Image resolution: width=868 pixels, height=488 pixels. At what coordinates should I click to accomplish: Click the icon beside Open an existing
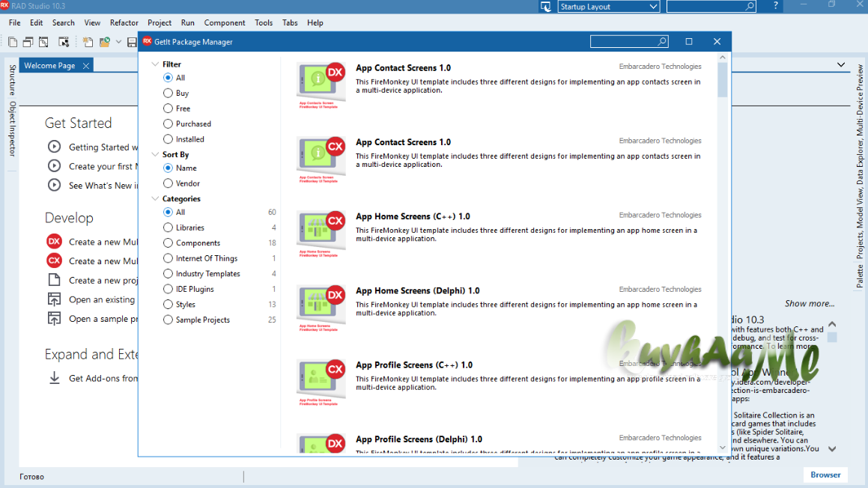(54, 299)
